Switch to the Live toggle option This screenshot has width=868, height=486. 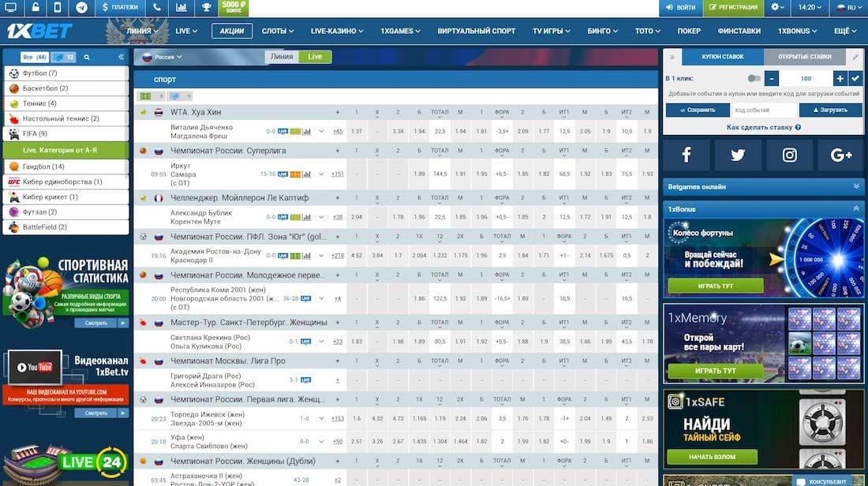point(315,57)
